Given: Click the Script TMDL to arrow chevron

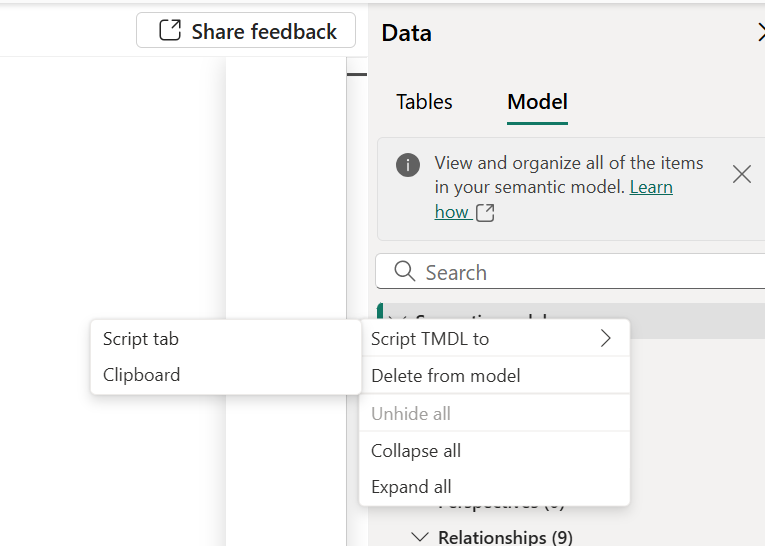Looking at the screenshot, I should pyautogui.click(x=605, y=339).
